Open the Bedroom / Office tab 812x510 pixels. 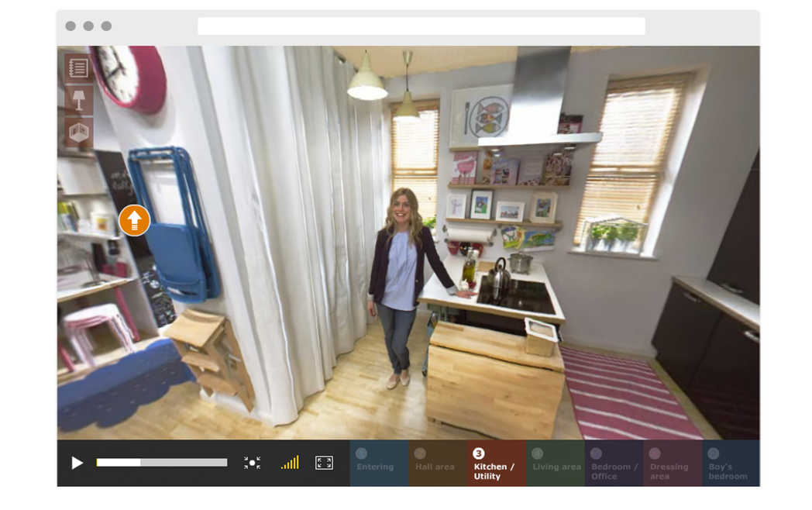(614, 463)
